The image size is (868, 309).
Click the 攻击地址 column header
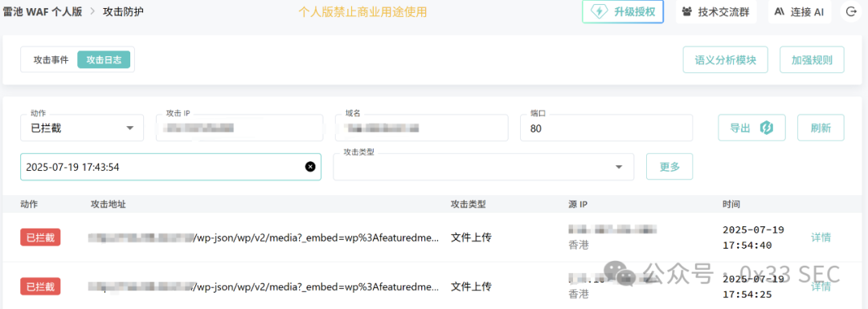click(108, 204)
